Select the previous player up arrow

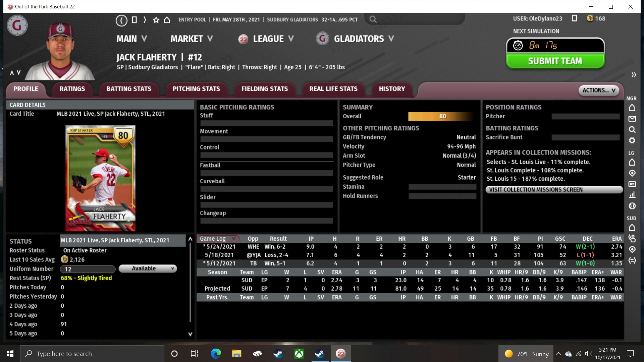point(12,73)
